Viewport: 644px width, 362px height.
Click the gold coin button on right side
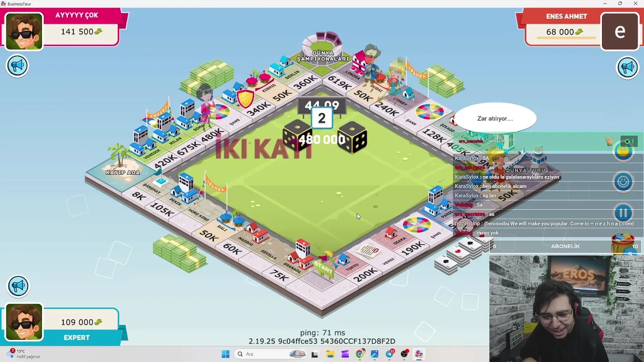(x=623, y=151)
